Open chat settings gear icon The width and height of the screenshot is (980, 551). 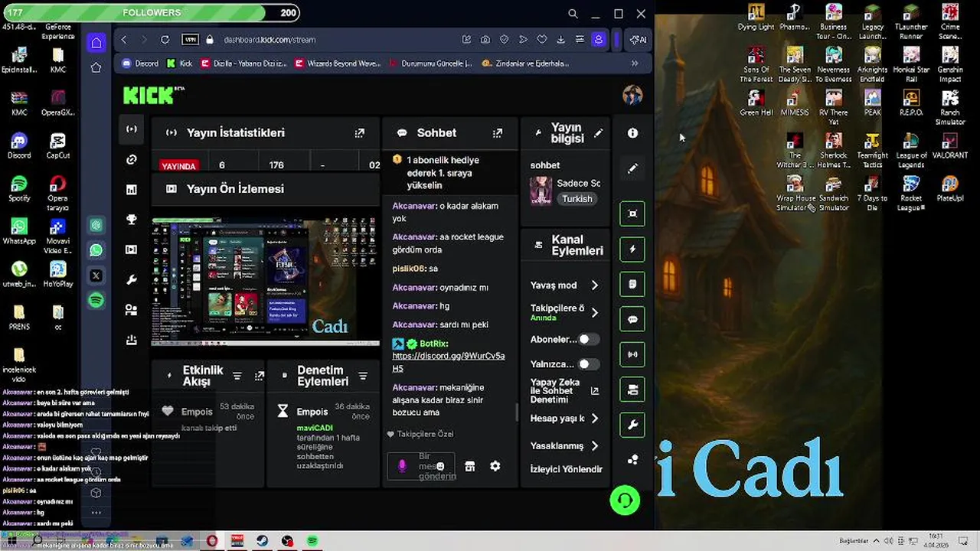[x=495, y=466]
